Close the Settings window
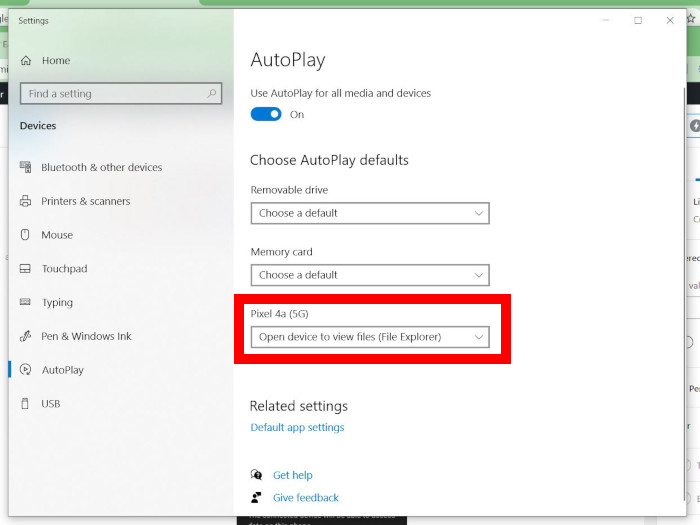Viewport: 700px width, 525px height. point(670,20)
